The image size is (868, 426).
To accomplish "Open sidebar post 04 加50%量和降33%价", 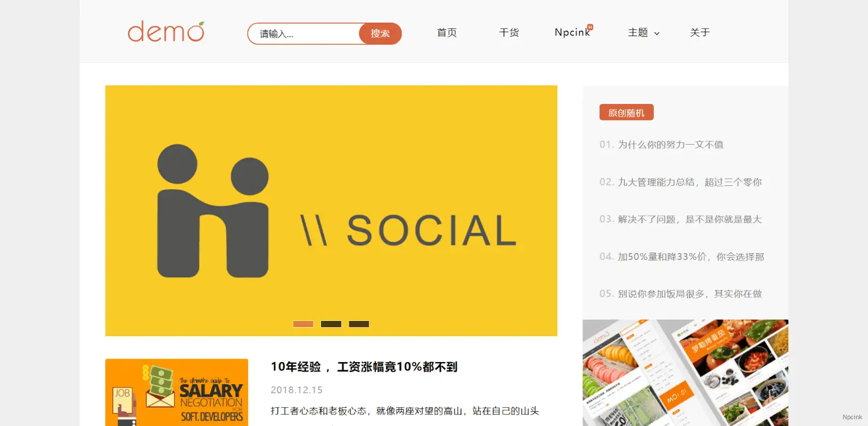I will tap(691, 257).
